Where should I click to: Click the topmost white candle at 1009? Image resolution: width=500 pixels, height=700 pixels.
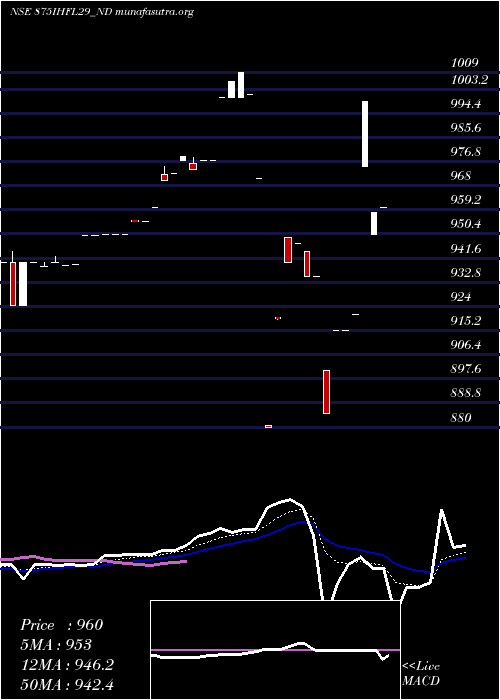point(241,85)
